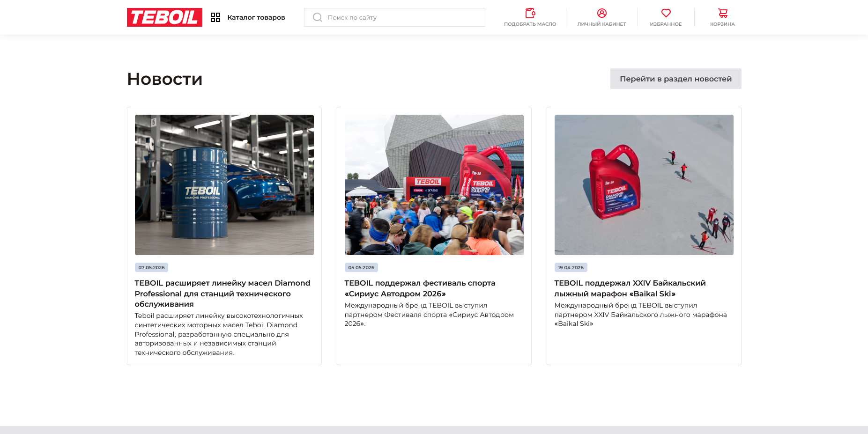
Task: Open Избранное heart icon
Action: coord(666,13)
